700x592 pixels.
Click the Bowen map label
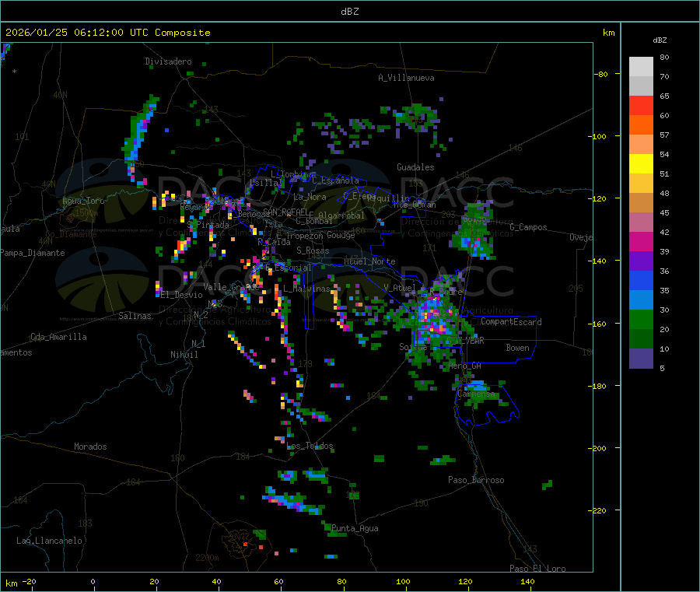click(x=517, y=347)
